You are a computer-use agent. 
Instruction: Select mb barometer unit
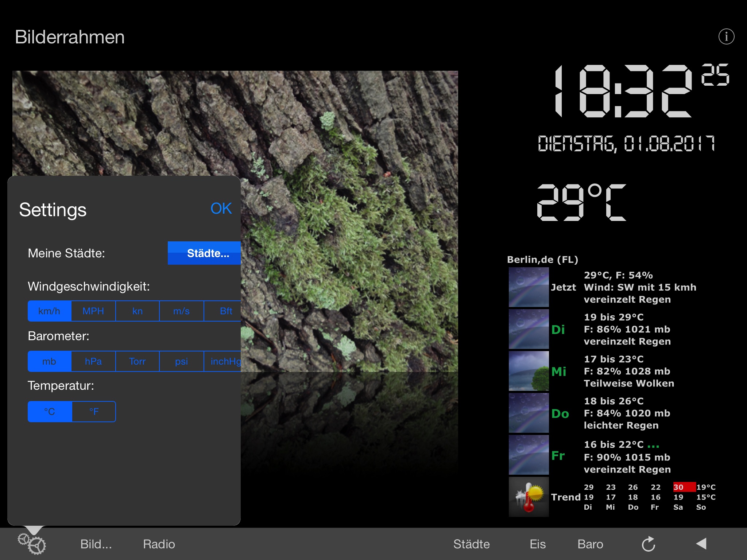tap(50, 361)
